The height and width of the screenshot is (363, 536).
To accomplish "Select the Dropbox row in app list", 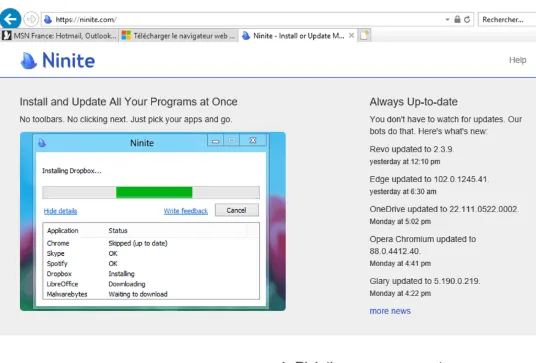I will [151, 274].
